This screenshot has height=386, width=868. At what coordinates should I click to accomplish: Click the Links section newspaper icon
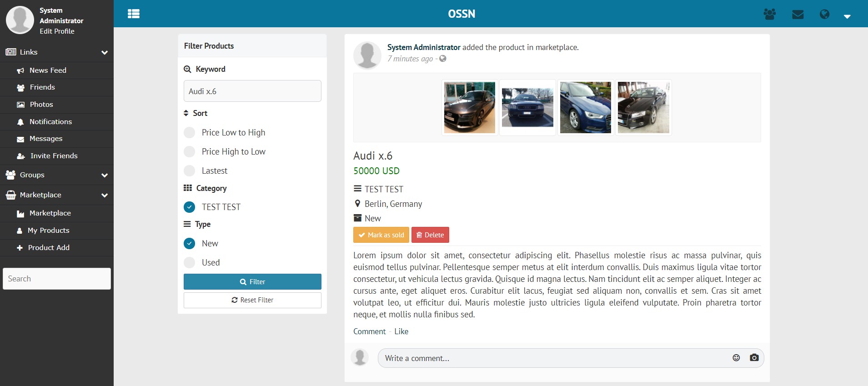click(x=11, y=52)
